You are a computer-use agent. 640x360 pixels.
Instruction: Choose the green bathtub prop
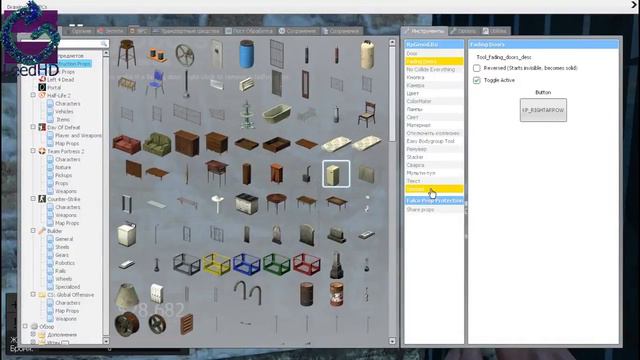pos(276,113)
